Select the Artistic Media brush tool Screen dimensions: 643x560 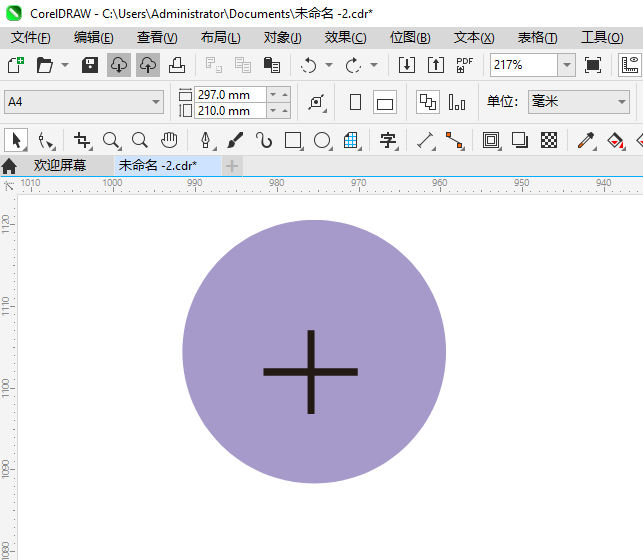(235, 140)
